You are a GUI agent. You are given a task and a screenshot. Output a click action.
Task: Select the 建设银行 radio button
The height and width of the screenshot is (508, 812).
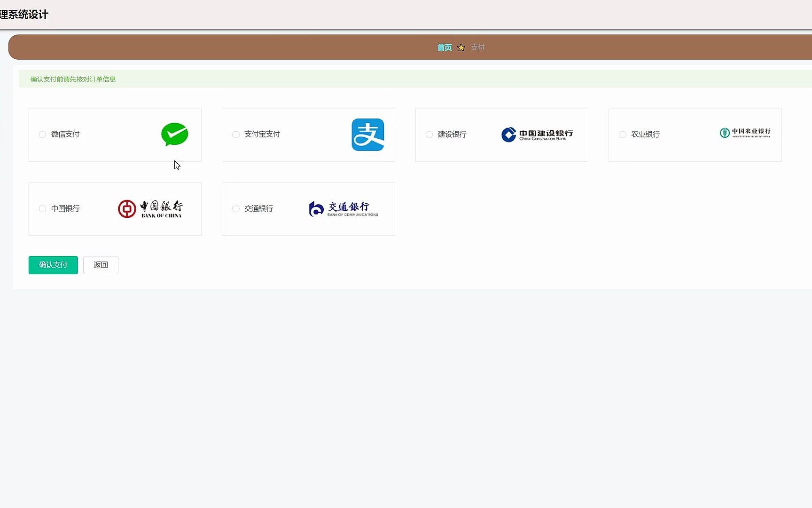click(x=429, y=135)
